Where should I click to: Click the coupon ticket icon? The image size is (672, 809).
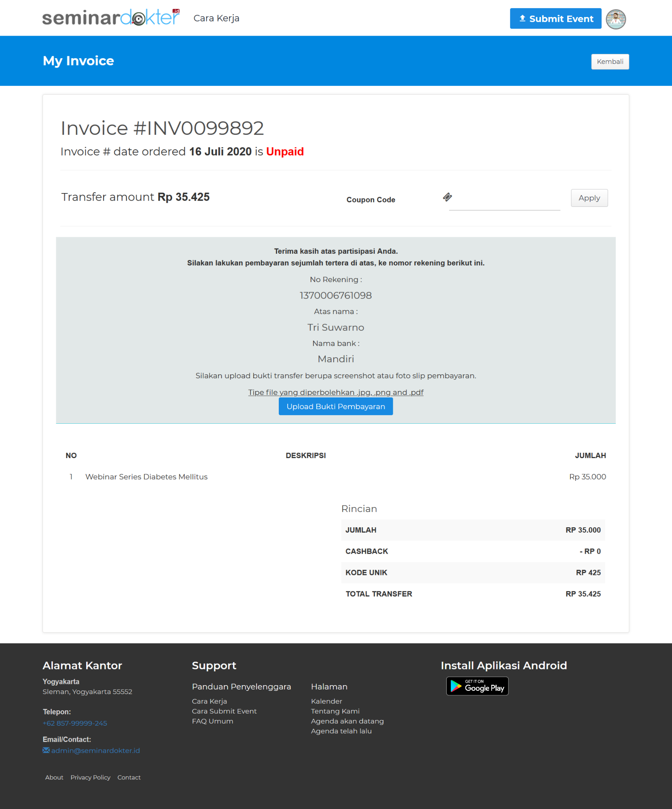pyautogui.click(x=447, y=197)
